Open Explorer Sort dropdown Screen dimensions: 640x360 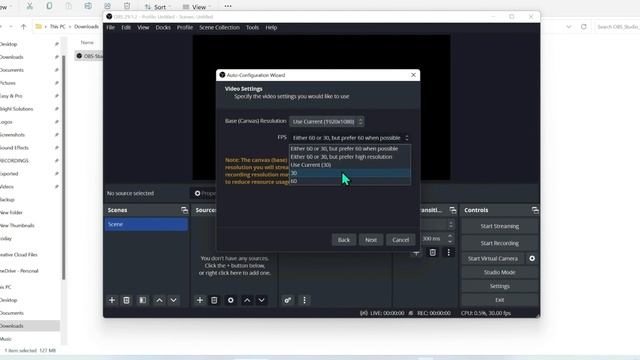158,7
